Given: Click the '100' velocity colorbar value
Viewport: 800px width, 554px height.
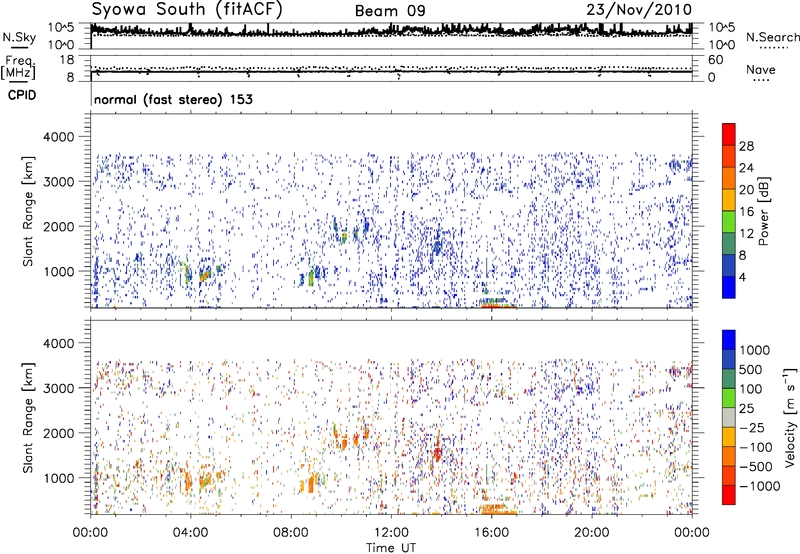Looking at the screenshot, I should pos(750,389).
